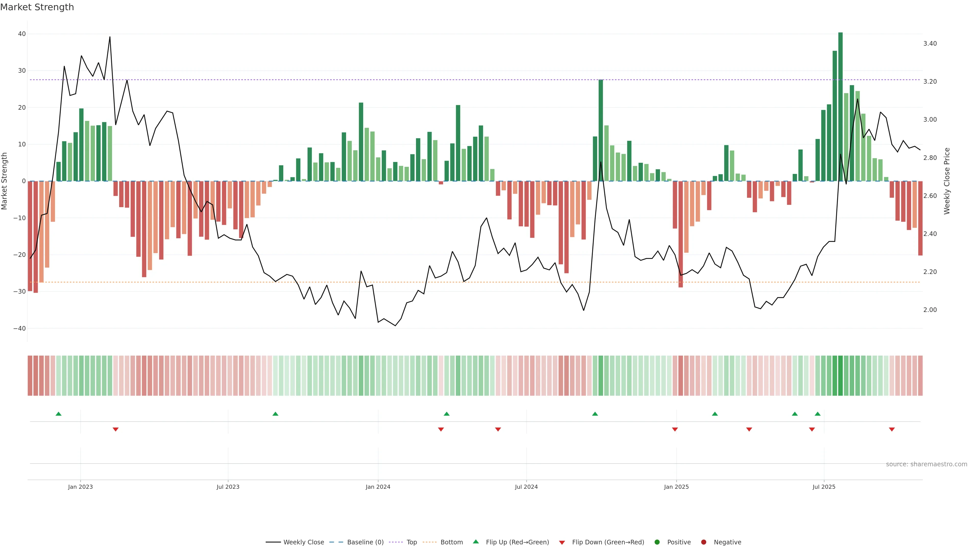Click the Market Strength chart title
Viewport: 980px width, 551px height.
pos(37,7)
